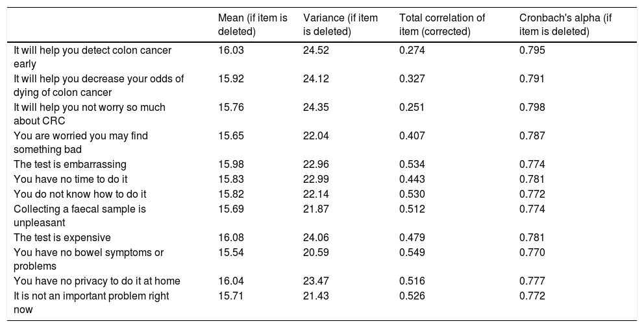Select the "detect colon cancer early" row label

96,56
